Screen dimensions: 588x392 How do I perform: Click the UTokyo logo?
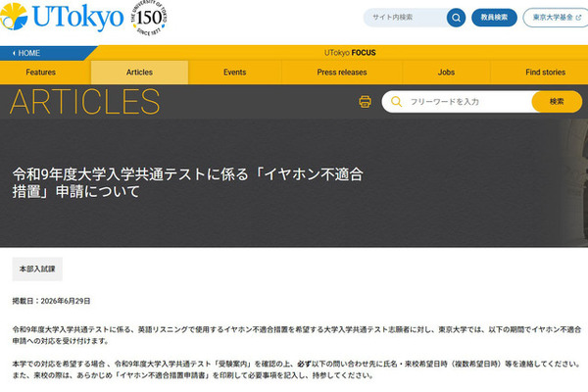click(62, 17)
